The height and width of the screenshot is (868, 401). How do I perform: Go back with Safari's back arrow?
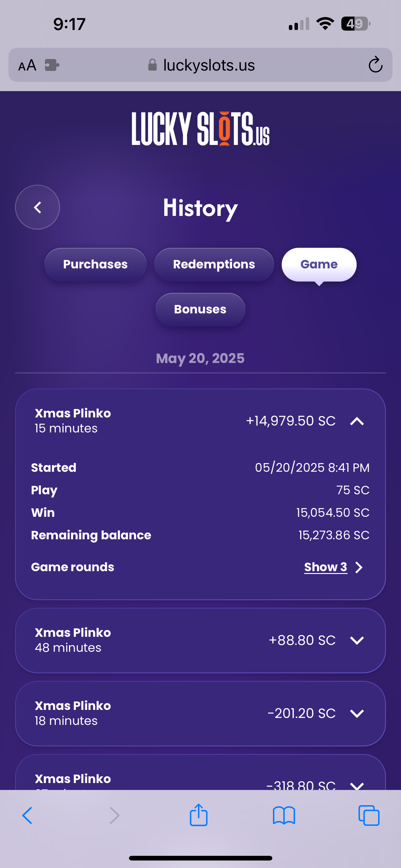(27, 816)
